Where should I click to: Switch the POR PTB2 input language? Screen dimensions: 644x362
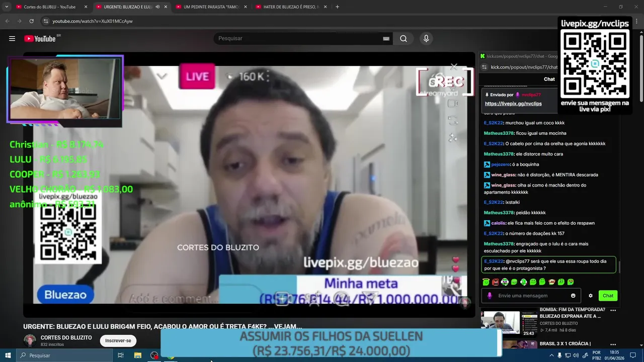[597, 355]
